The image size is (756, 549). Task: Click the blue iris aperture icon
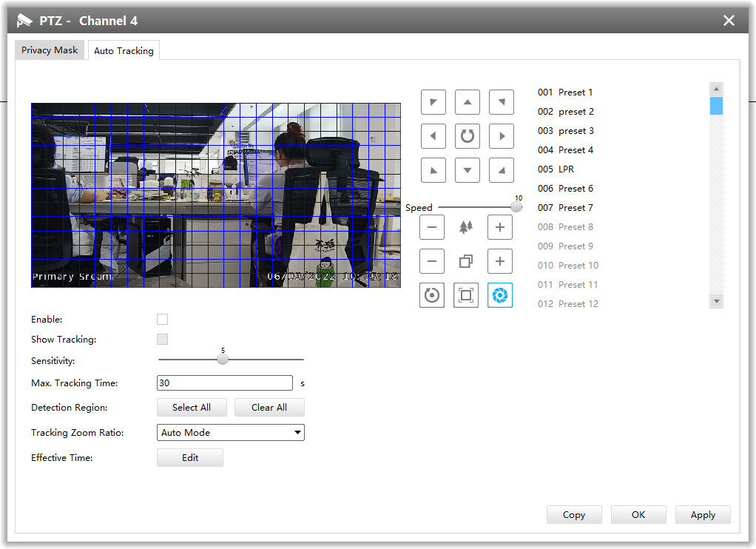[x=500, y=295]
